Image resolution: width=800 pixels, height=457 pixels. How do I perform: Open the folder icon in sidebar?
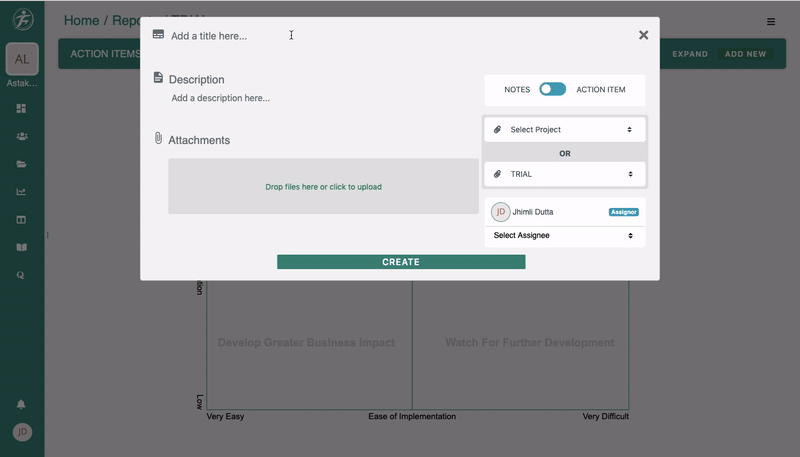pyautogui.click(x=21, y=164)
